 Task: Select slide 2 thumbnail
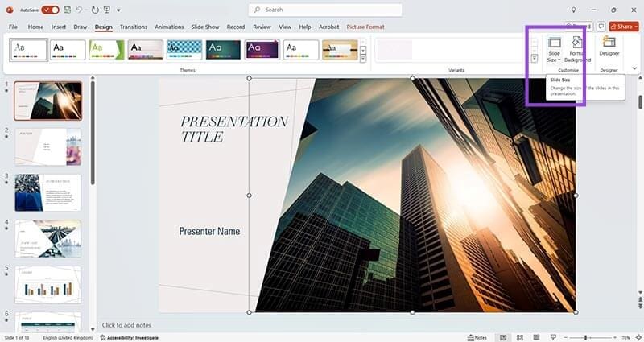click(48, 147)
